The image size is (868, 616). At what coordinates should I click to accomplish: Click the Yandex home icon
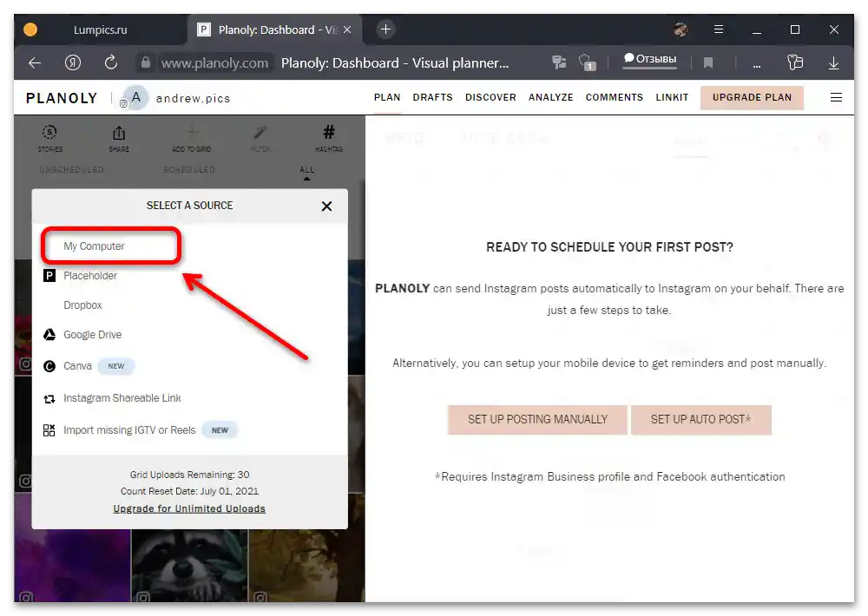(73, 63)
